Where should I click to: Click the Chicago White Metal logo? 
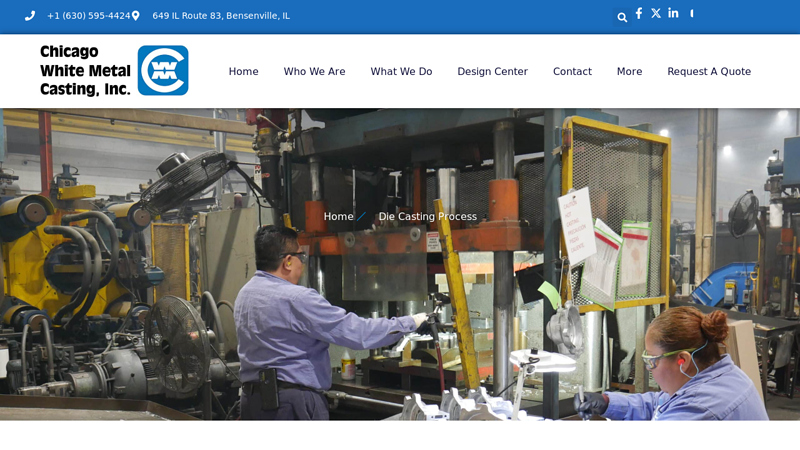tap(163, 70)
